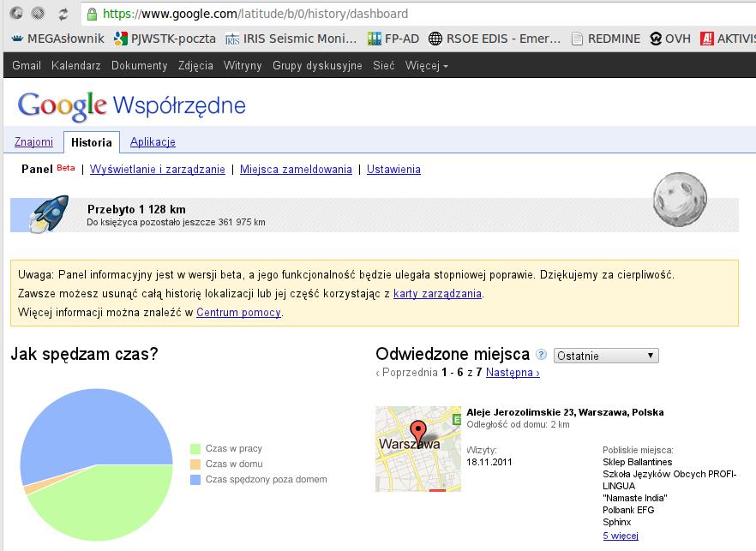The height and width of the screenshot is (551, 756).
Task: Open Gmail from the top bar
Action: [27, 65]
